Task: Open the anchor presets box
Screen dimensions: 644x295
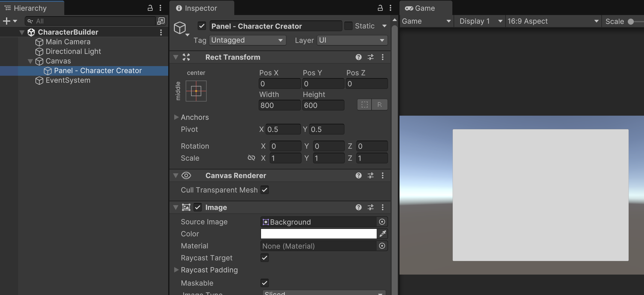Action: click(196, 91)
